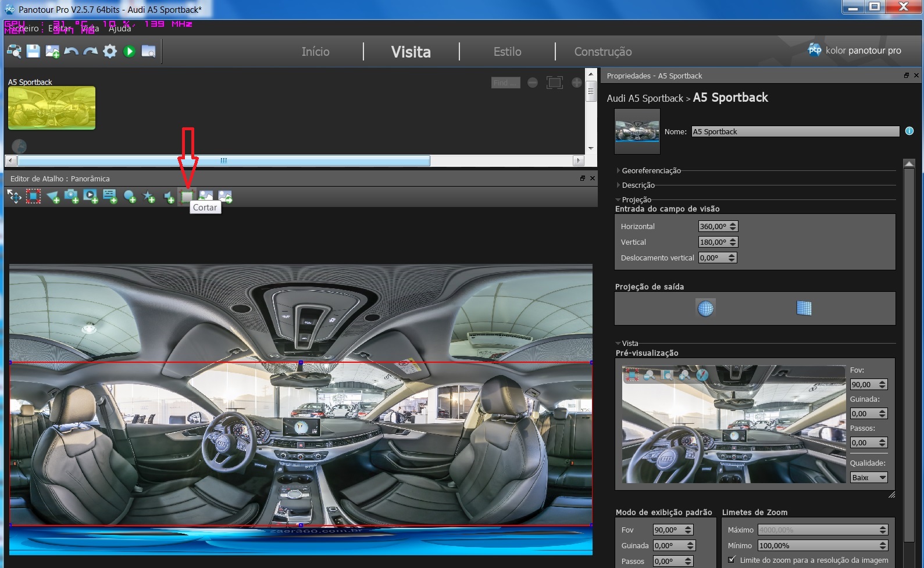Collapse the Vista section
Screen dimensions: 924x568
[x=618, y=343]
